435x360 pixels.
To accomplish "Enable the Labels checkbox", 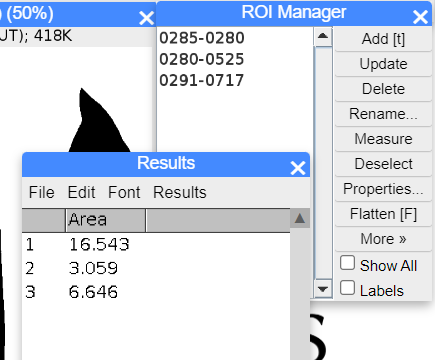I will coord(347,288).
